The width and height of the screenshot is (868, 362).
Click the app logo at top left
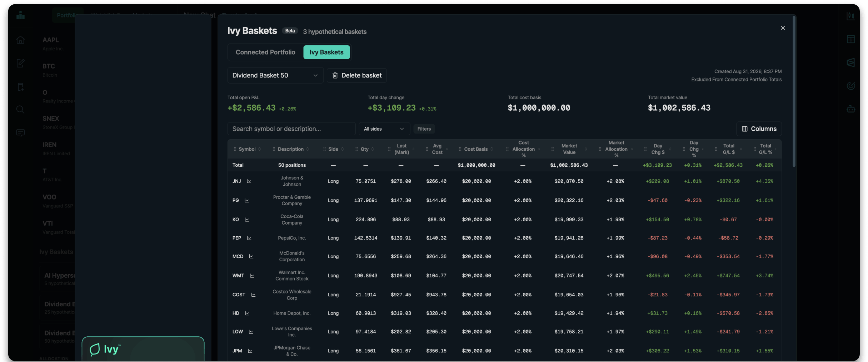20,15
